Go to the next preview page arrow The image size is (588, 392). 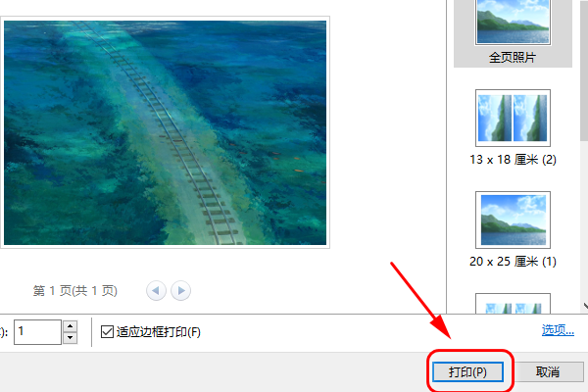180,291
